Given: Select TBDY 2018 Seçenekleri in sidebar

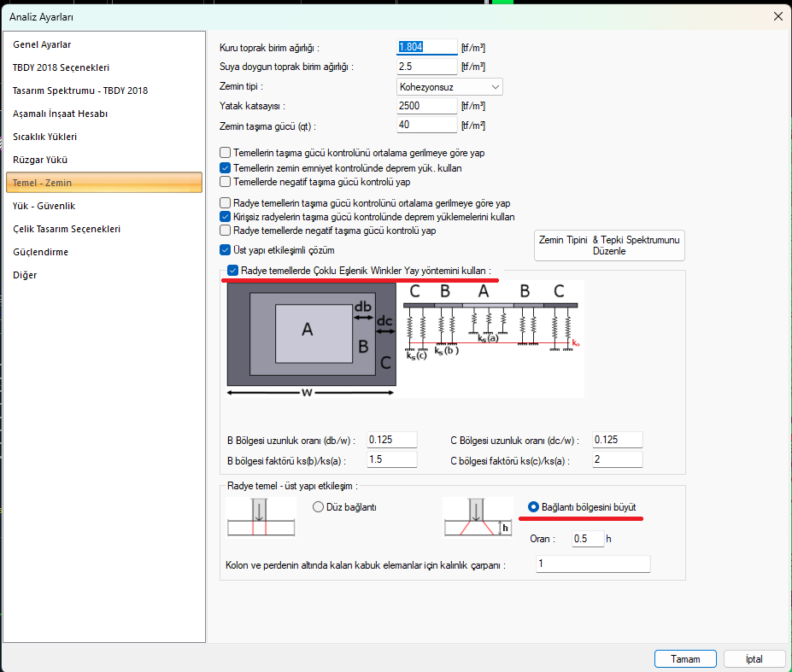Looking at the screenshot, I should (104, 67).
